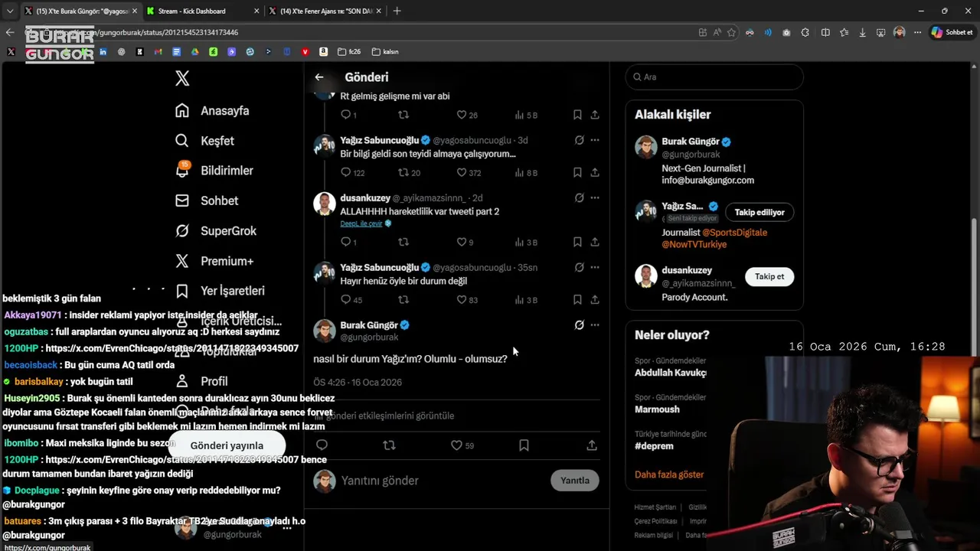Open more options on 'Hayır henüz öyle' reply

[x=595, y=268]
